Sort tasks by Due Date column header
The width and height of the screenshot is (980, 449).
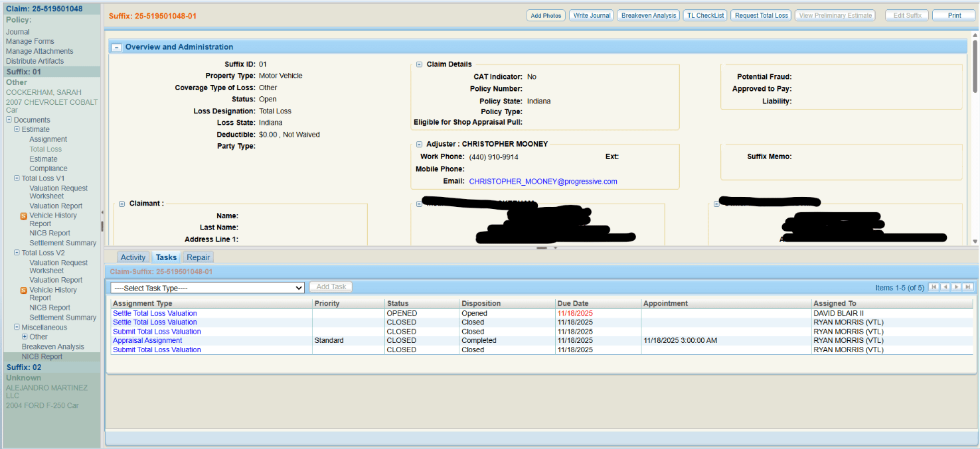click(x=572, y=304)
